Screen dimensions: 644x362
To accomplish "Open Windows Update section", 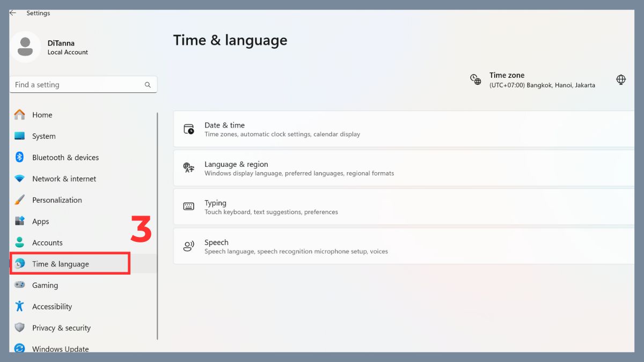I will coord(83,348).
